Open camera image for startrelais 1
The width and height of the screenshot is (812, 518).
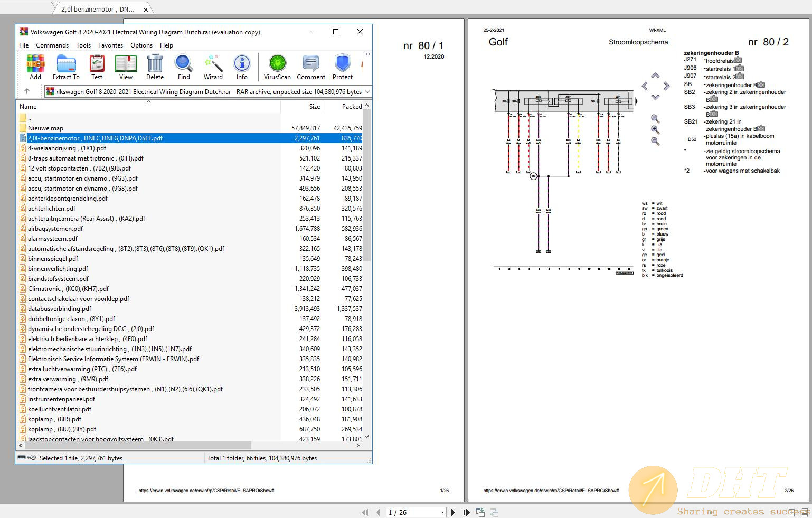click(740, 68)
